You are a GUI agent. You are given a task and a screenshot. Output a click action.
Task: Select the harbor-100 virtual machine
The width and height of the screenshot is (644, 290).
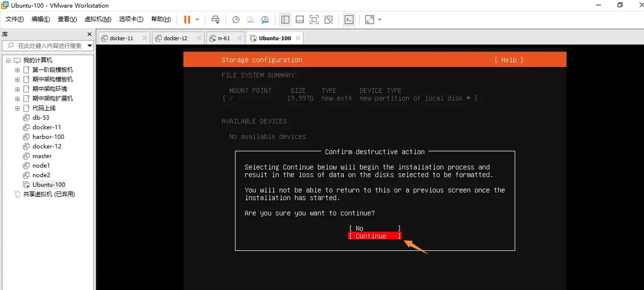pos(48,136)
